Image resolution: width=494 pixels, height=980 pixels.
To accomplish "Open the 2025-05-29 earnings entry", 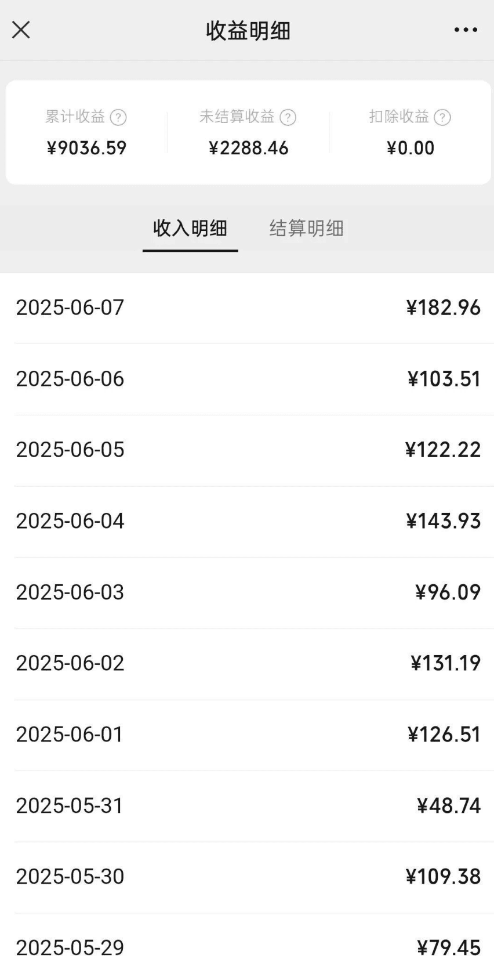I will [x=247, y=948].
